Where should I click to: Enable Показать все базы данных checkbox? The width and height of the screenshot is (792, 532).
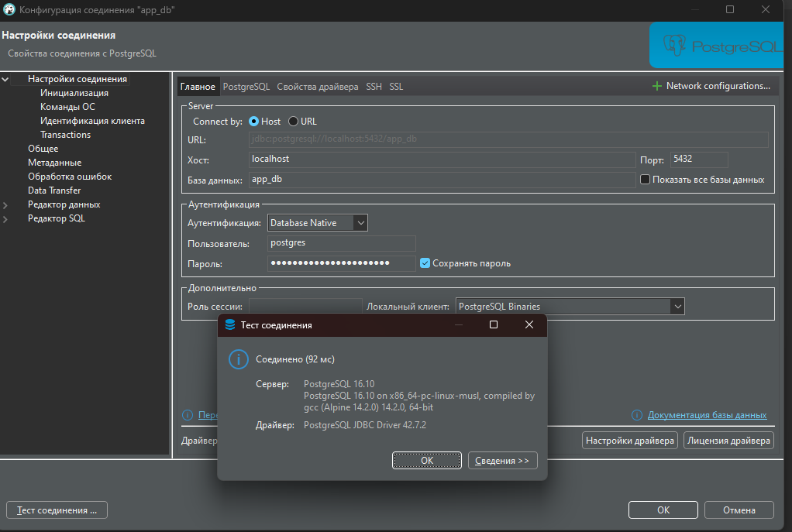[x=645, y=180]
